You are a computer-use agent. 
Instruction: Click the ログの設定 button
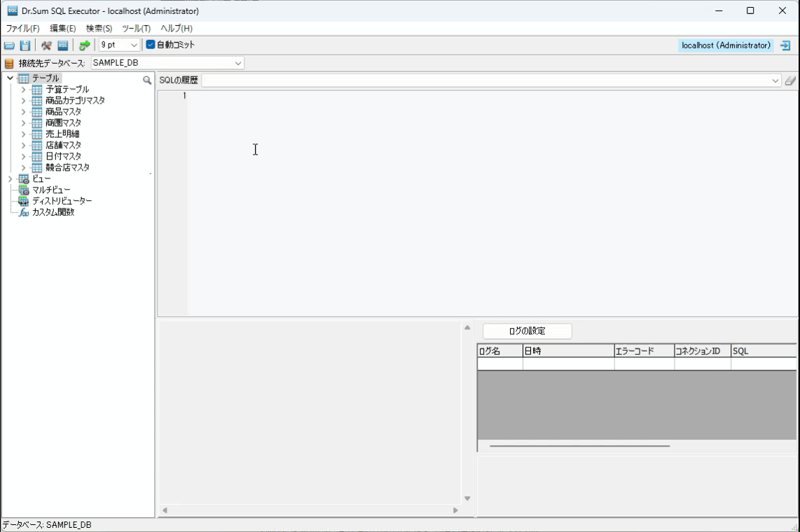pos(527,331)
